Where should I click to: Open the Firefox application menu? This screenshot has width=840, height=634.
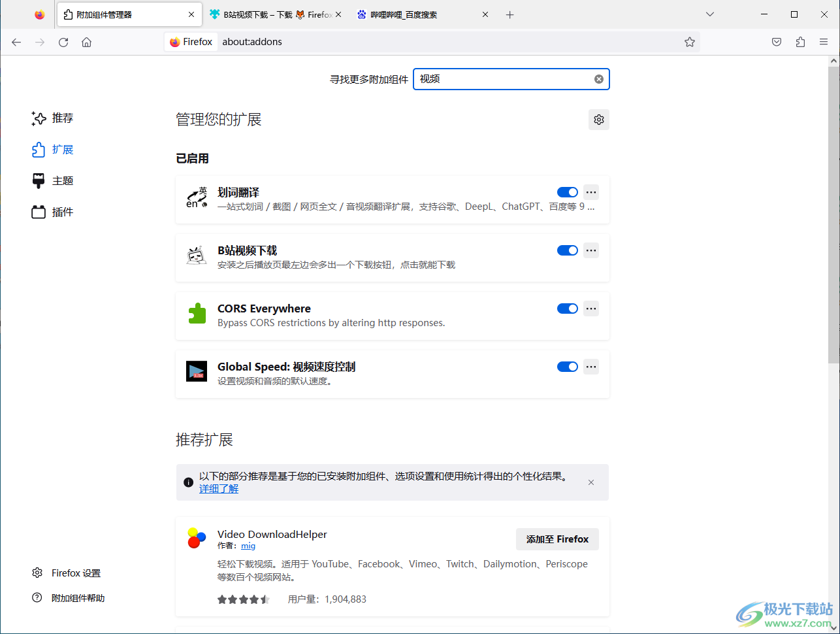[x=824, y=42]
